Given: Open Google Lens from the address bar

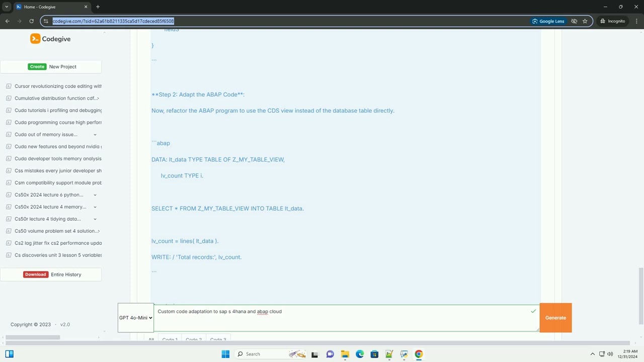Looking at the screenshot, I should point(548,21).
